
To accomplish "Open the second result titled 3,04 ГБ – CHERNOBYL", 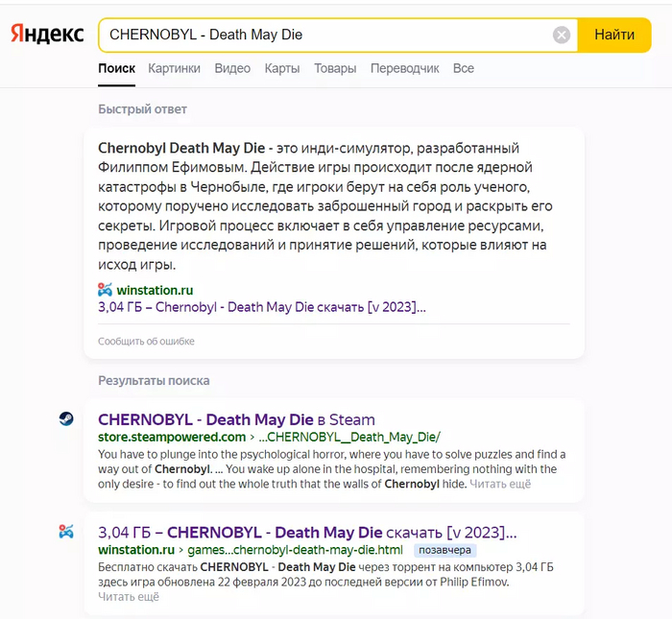I will [307, 533].
